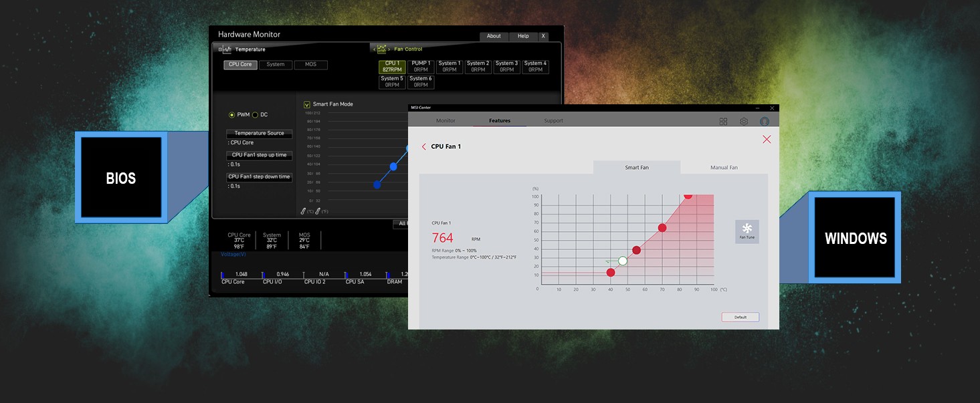980x403 pixels.
Task: Open MSI Center settings gear
Action: 743,122
